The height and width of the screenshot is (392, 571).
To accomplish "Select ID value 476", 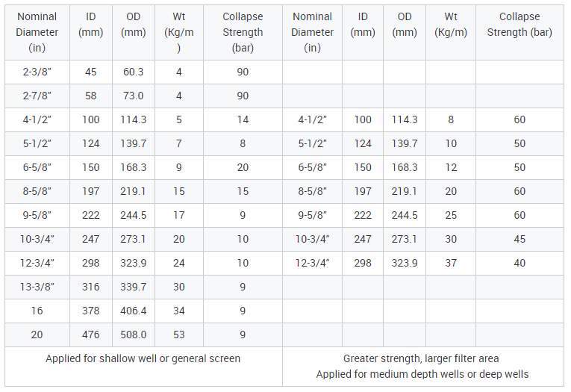I will point(90,335).
